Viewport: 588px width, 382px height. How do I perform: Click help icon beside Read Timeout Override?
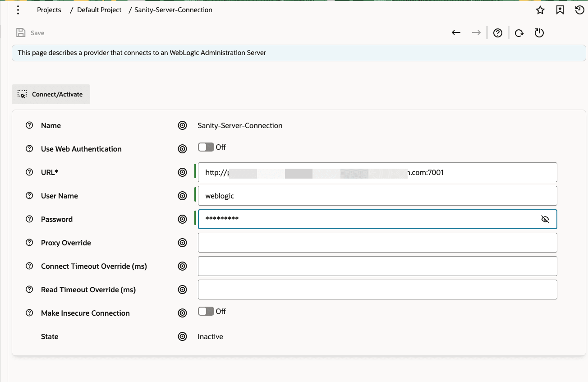(30, 290)
